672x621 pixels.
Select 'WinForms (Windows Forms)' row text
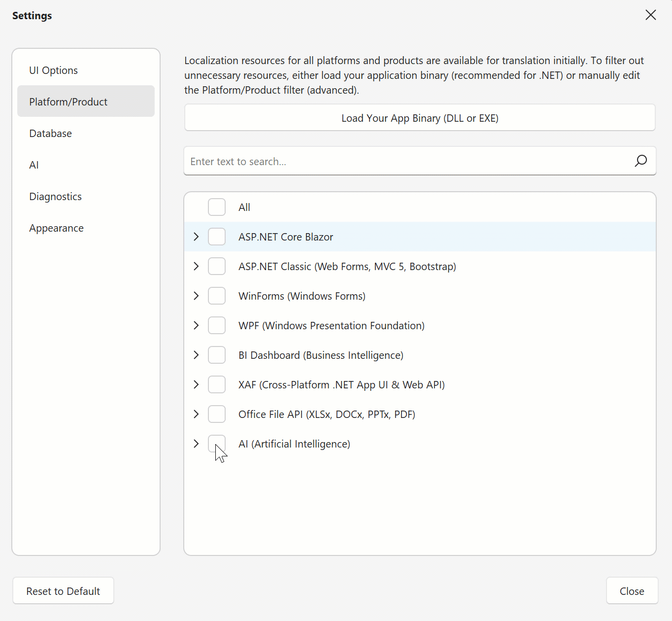302,296
